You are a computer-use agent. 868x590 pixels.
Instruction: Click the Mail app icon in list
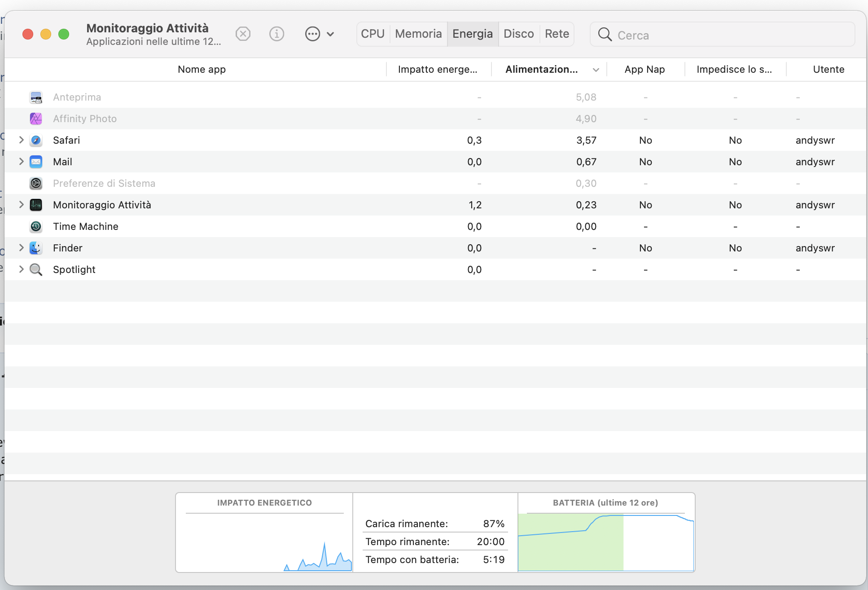pyautogui.click(x=36, y=162)
